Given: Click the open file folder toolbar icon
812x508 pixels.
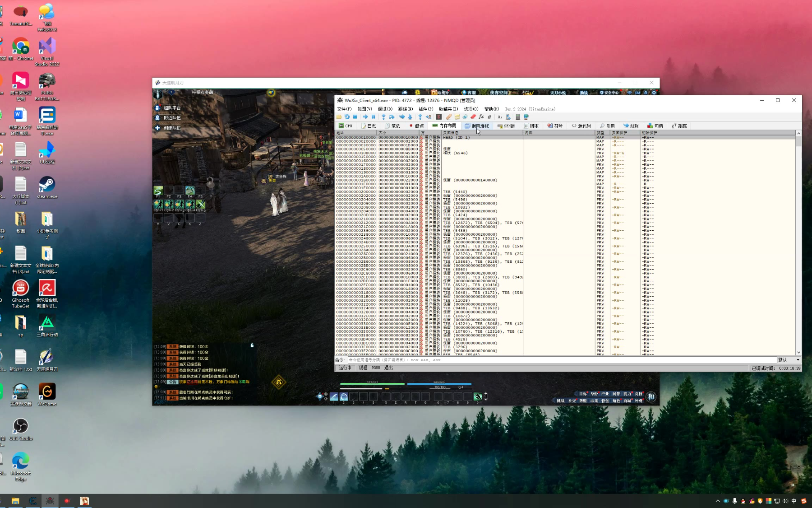Looking at the screenshot, I should pos(339,117).
